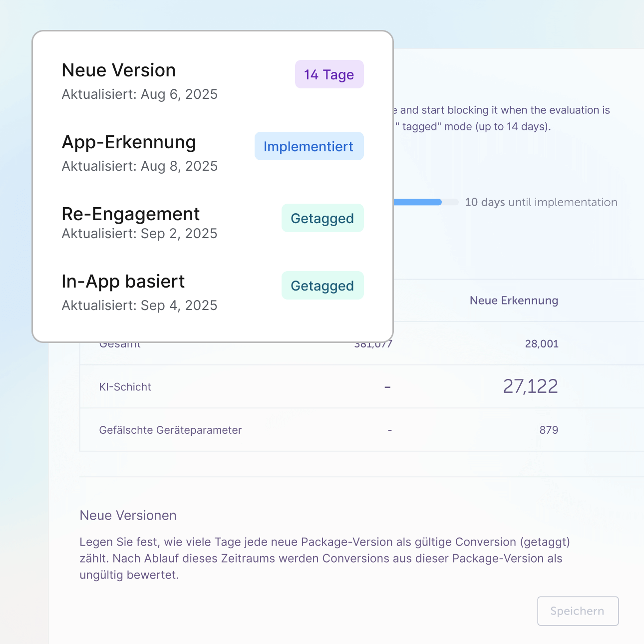Screen dimensions: 644x644
Task: Click the 28,001 total value
Action: (542, 344)
